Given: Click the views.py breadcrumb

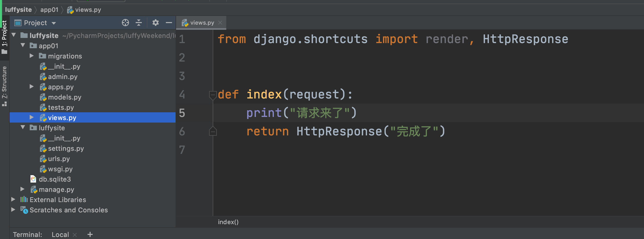Looking at the screenshot, I should pos(84,10).
